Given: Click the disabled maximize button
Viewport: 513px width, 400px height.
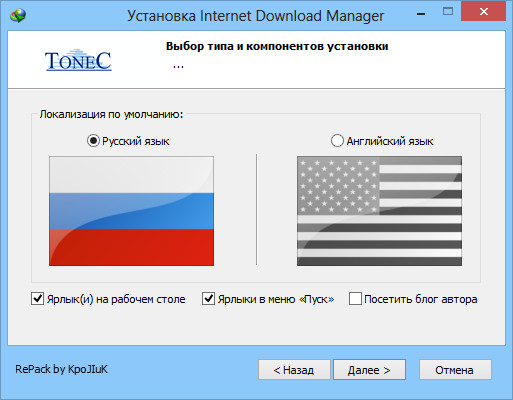Looking at the screenshot, I should pos(448,12).
